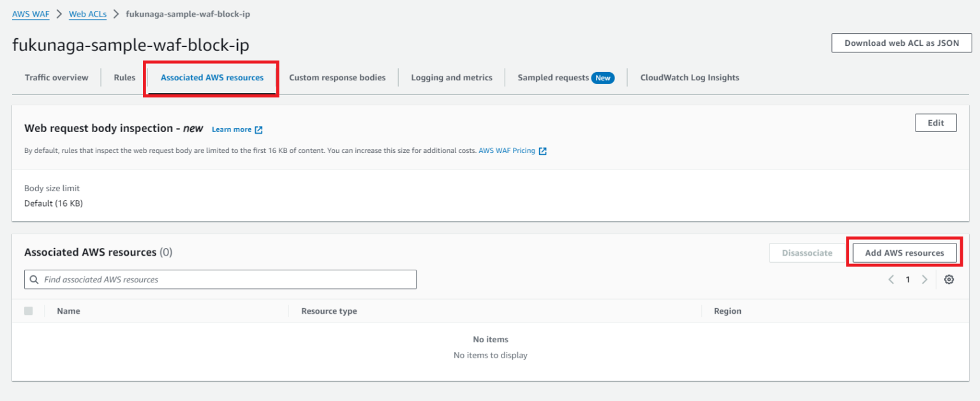This screenshot has height=401, width=980.
Task: Switch to the Traffic overview tab
Action: pos(56,77)
